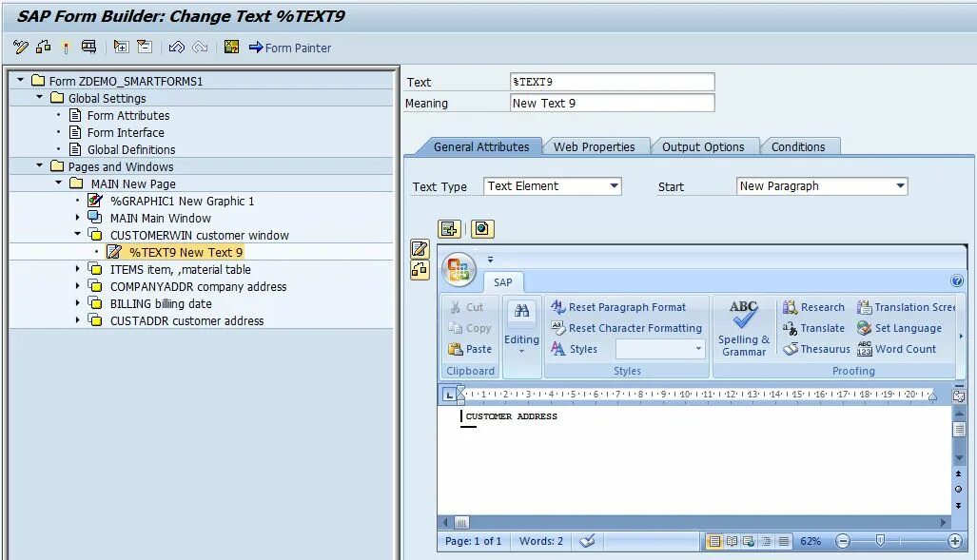The height and width of the screenshot is (560, 977).
Task: Click Copy in the Clipboard group
Action: 470,328
